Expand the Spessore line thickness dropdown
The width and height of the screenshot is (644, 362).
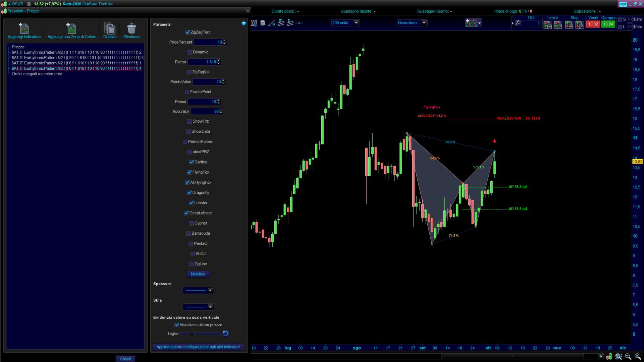click(210, 291)
